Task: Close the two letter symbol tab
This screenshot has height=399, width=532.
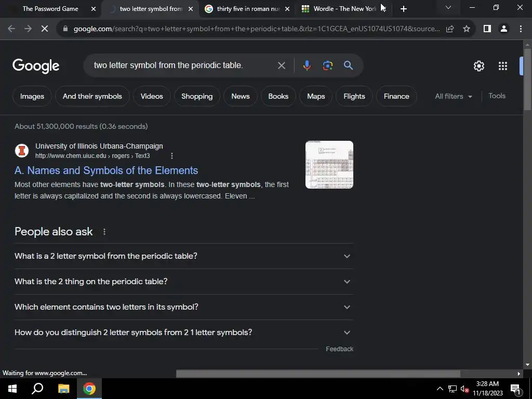Action: [x=191, y=9]
